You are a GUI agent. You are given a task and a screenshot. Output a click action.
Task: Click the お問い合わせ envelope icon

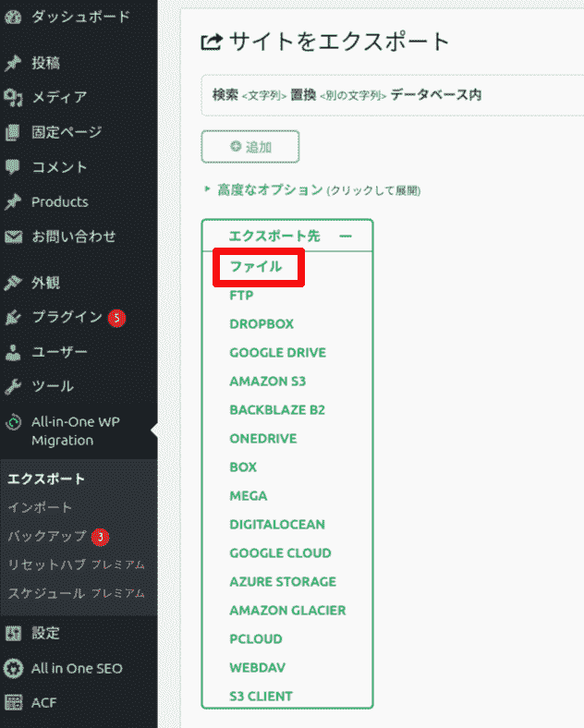pos(13,237)
